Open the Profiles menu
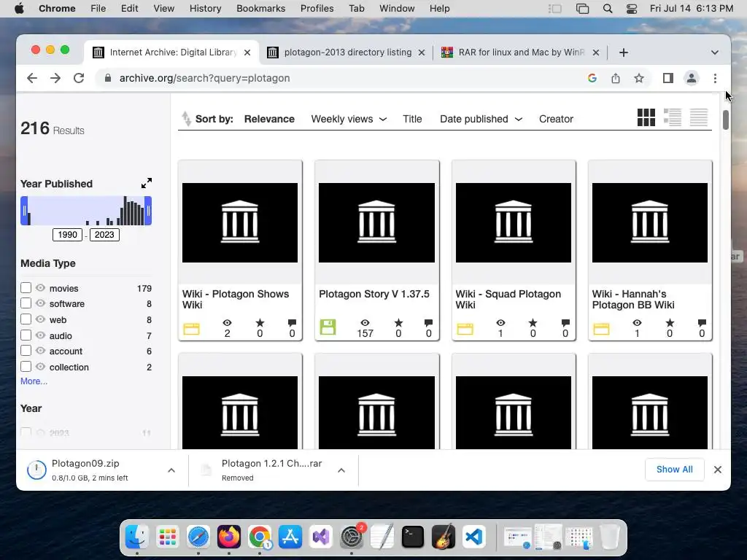Viewport: 747px width, 560px height. 317,9
